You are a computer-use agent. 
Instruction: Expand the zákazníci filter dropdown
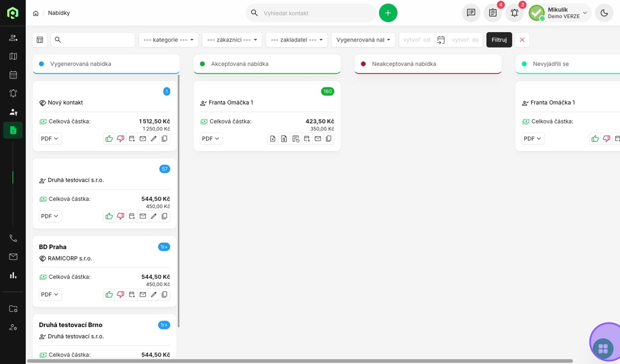pyautogui.click(x=232, y=40)
